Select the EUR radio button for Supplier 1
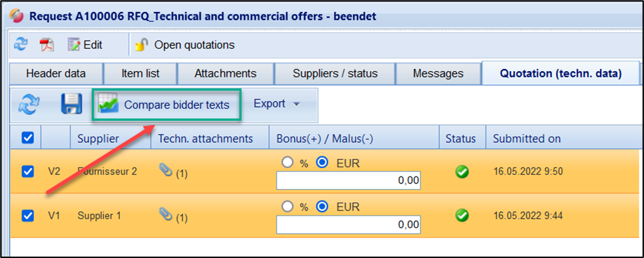This screenshot has width=644, height=258. tap(323, 206)
